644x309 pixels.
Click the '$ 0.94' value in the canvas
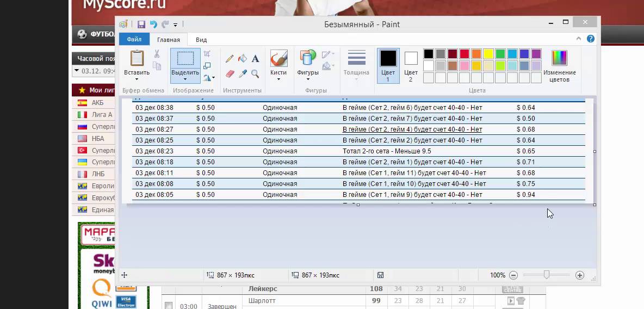click(526, 194)
